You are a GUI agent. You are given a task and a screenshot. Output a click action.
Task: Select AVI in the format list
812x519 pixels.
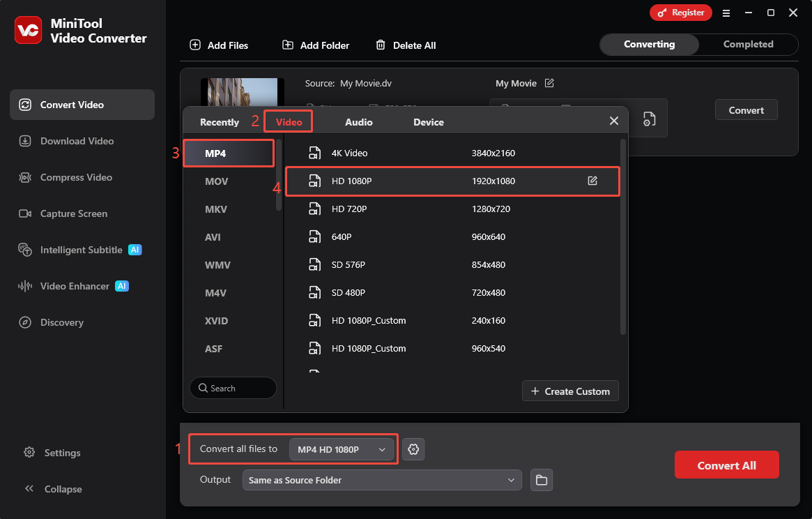[229, 237]
